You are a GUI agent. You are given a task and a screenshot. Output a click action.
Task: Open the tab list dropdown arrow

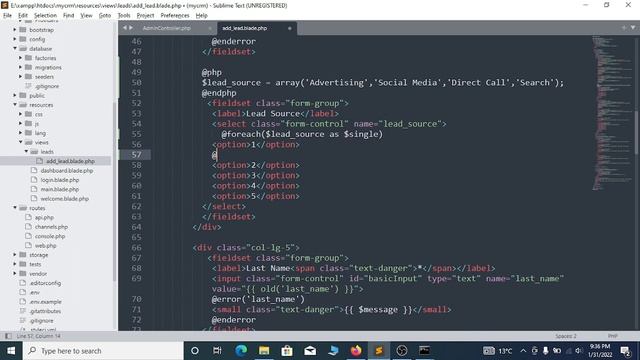(633, 28)
